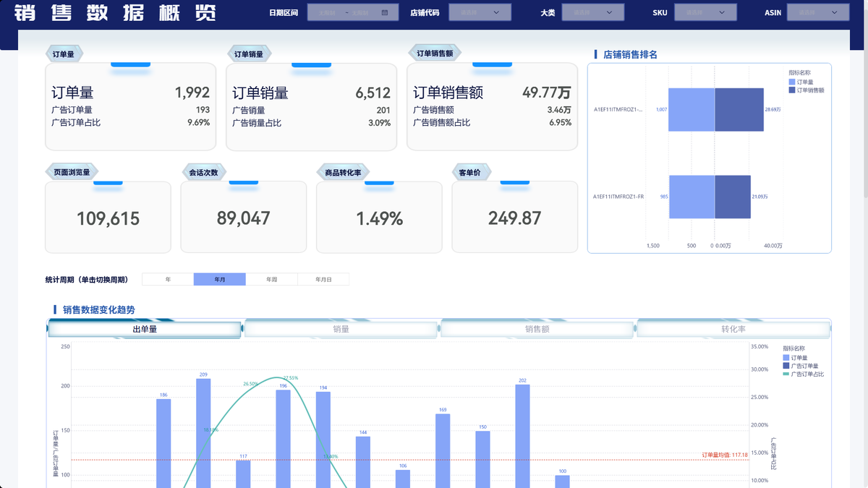Click 订单销售额 legend swatch in store ranking
Screen dimensions: 868x488
pos(792,90)
